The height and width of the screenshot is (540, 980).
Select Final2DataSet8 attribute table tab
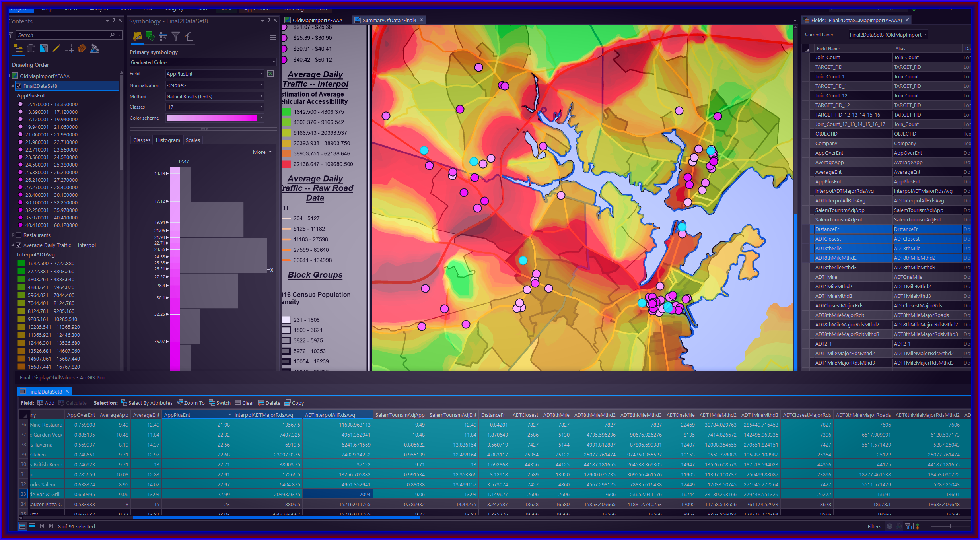coord(45,392)
